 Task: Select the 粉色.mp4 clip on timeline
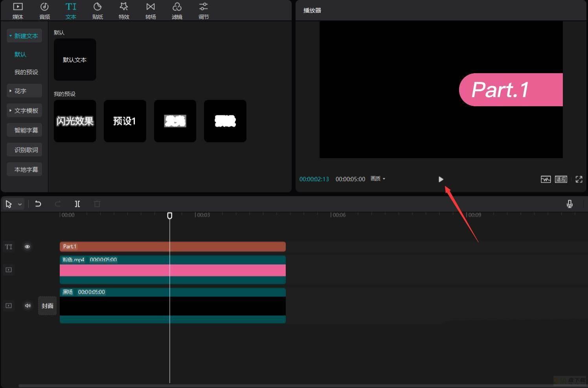click(x=173, y=270)
